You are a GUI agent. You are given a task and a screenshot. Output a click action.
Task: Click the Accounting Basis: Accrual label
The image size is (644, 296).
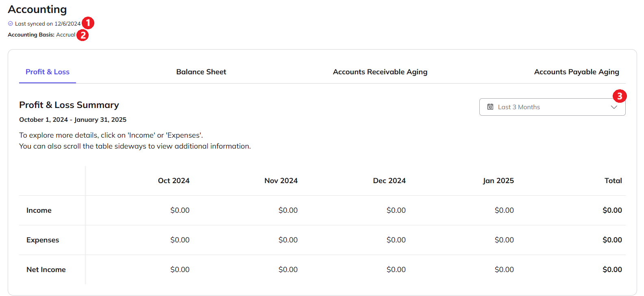(41, 35)
